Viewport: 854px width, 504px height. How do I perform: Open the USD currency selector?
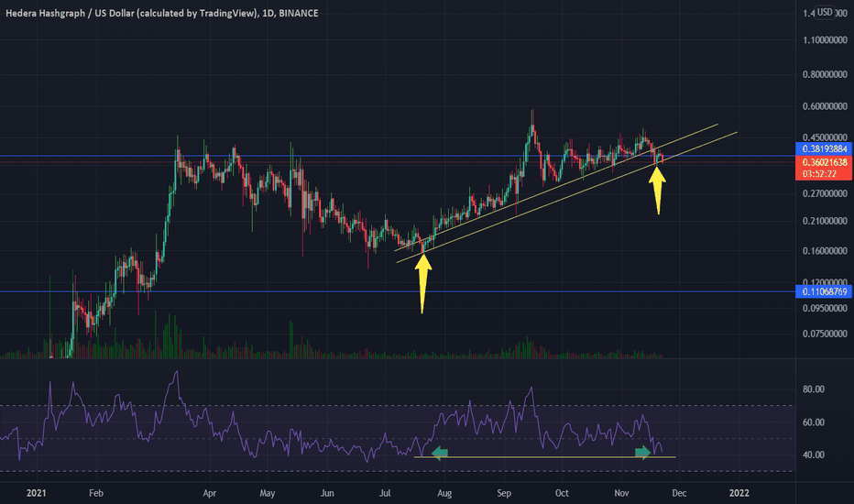pos(825,12)
